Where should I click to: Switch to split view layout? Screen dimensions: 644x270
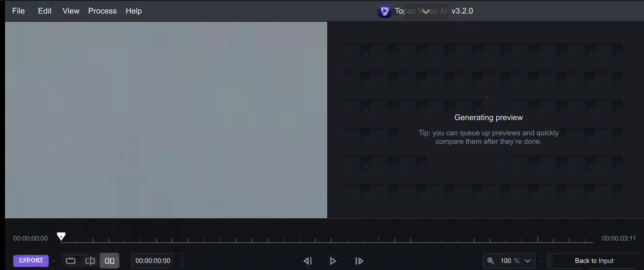[90, 261]
